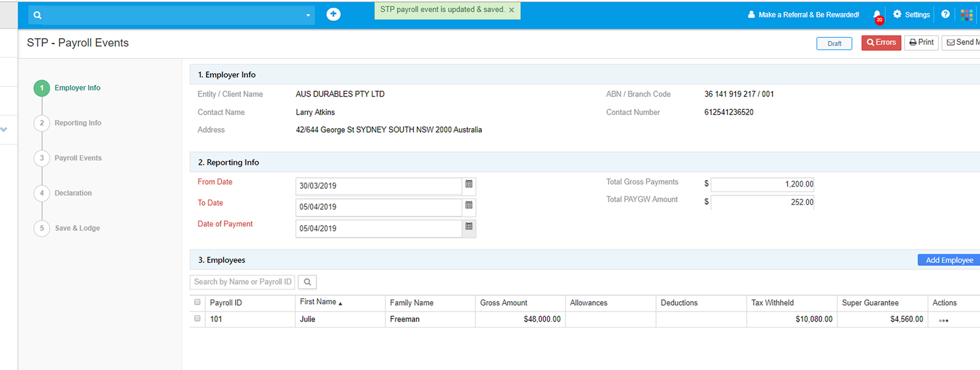Image resolution: width=980 pixels, height=370 pixels.
Task: Open calendar picker for Date of Payment
Action: [x=469, y=227]
